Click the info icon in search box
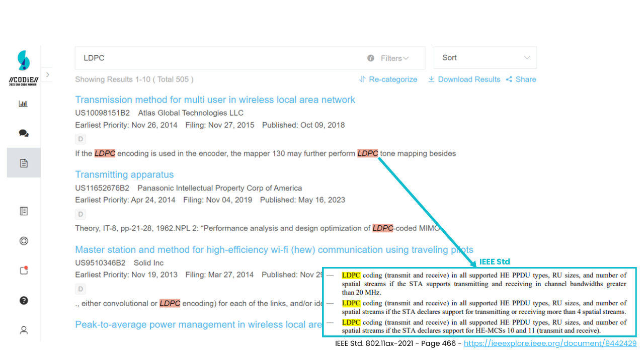Viewport: 644px width, 362px height. click(371, 58)
